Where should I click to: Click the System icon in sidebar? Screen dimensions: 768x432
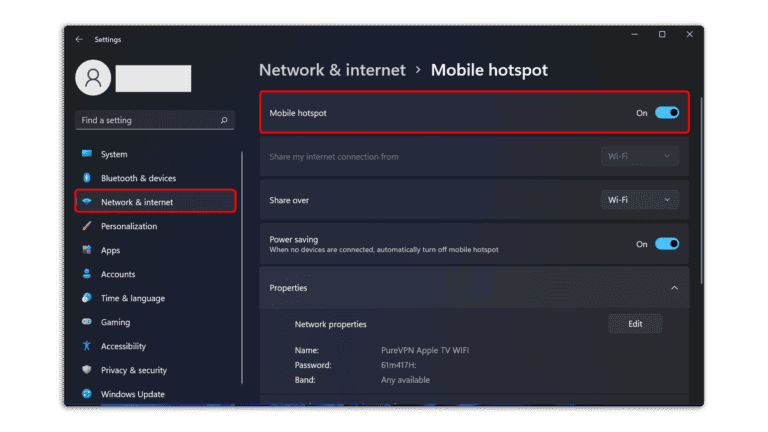(x=87, y=154)
